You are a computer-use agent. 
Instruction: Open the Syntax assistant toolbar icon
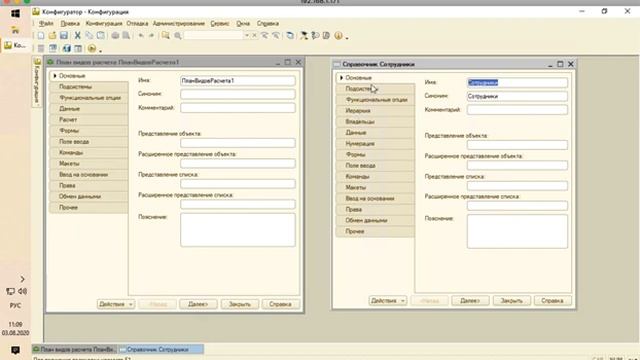304,36
